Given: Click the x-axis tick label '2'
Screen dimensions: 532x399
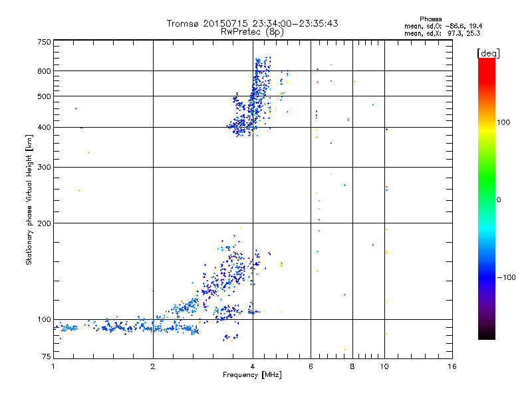Looking at the screenshot, I should [x=153, y=366].
